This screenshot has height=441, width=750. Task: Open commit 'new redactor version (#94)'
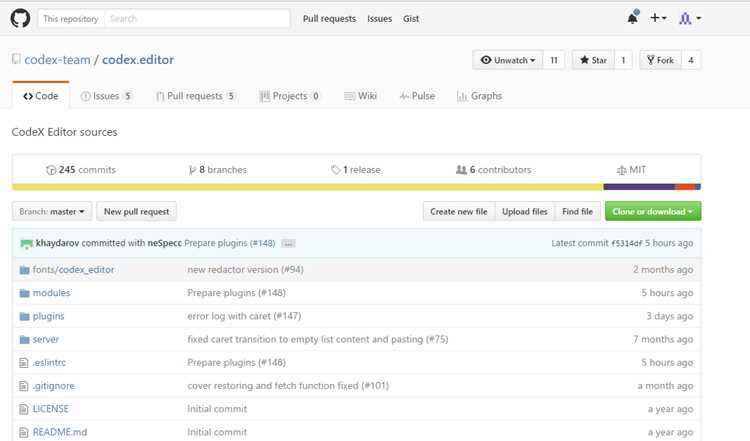click(x=245, y=270)
